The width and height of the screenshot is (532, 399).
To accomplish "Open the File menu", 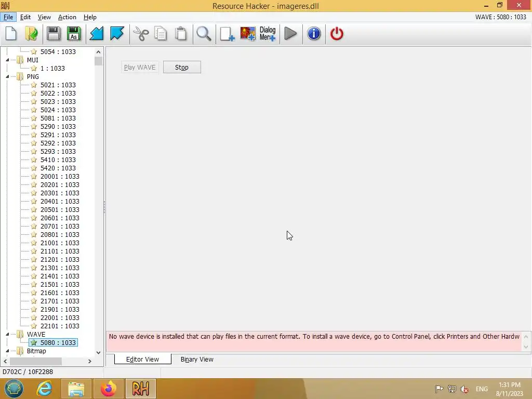I will [8, 17].
